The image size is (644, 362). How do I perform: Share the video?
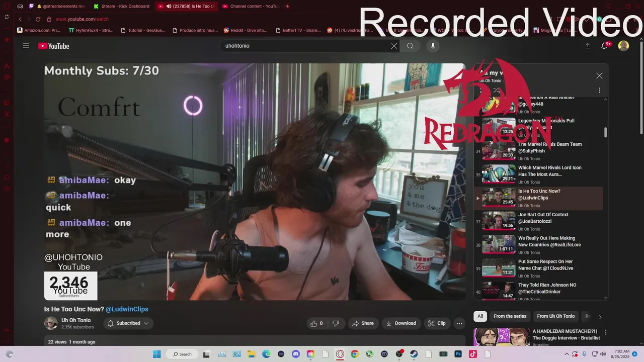pos(363,323)
